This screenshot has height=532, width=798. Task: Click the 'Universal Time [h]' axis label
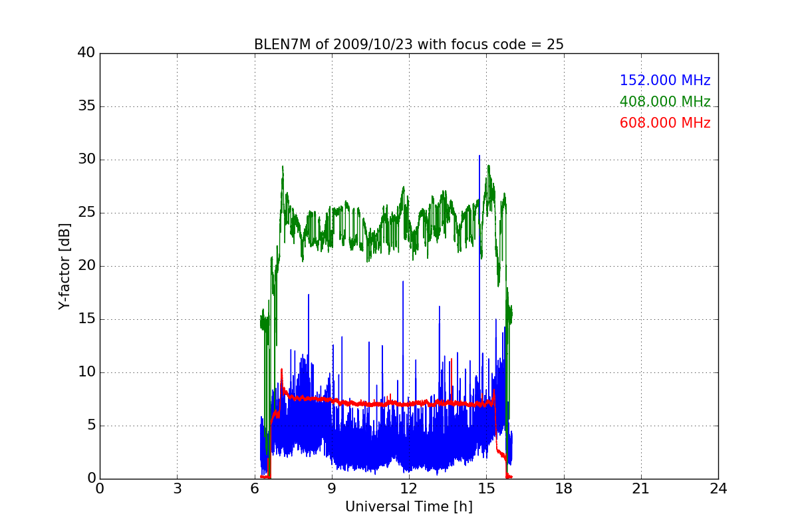[409, 507]
